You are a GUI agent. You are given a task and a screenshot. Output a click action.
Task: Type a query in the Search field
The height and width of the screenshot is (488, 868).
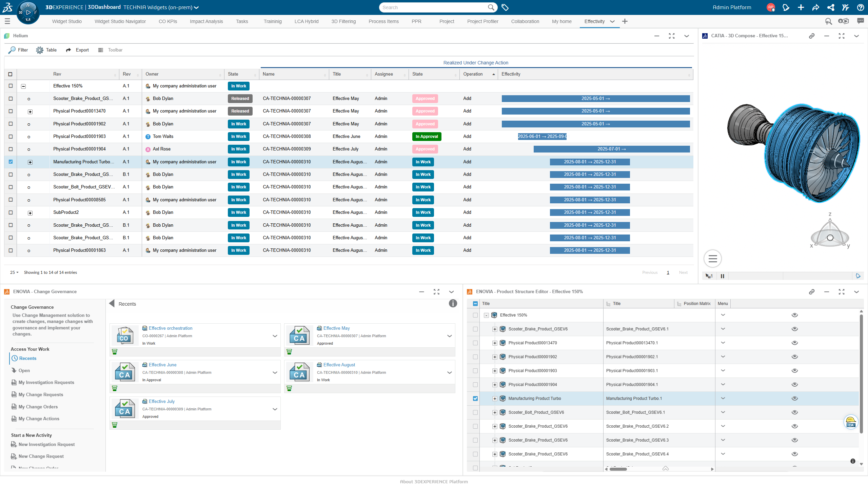[x=434, y=7]
